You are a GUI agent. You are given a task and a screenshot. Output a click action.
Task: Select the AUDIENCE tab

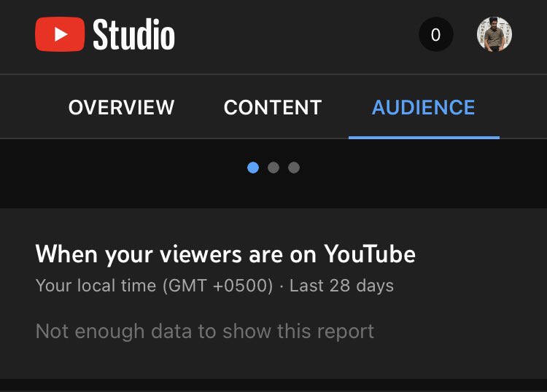(424, 107)
